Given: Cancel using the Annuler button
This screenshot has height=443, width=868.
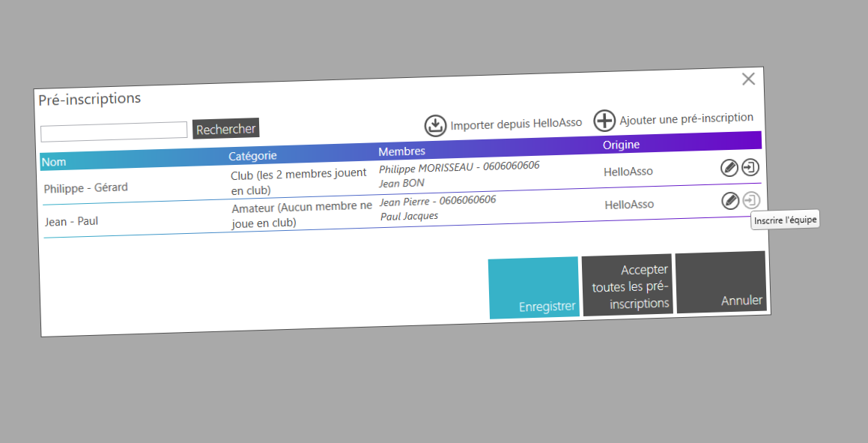Looking at the screenshot, I should [x=721, y=283].
